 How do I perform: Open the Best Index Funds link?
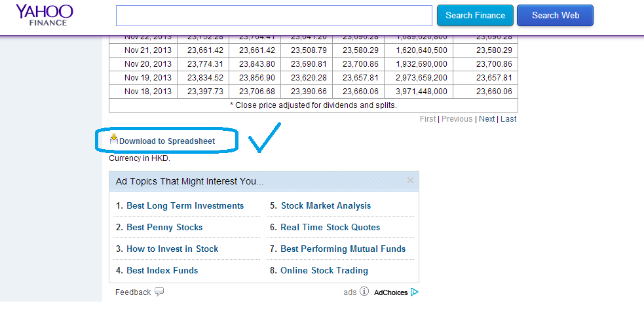tap(162, 270)
